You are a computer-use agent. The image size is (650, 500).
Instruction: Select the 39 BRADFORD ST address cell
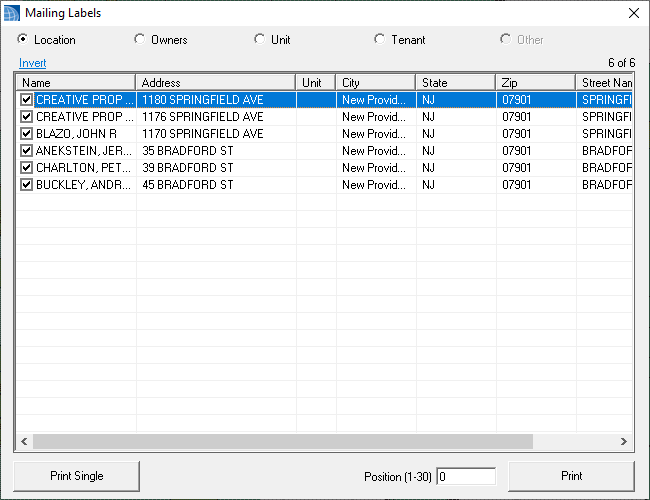pyautogui.click(x=216, y=167)
